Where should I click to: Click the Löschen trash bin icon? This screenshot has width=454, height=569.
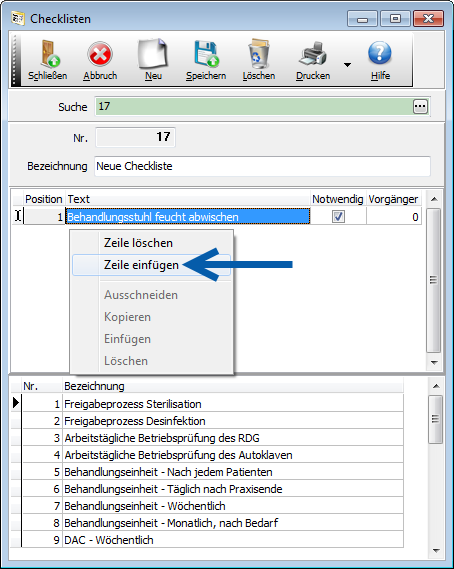pos(258,54)
